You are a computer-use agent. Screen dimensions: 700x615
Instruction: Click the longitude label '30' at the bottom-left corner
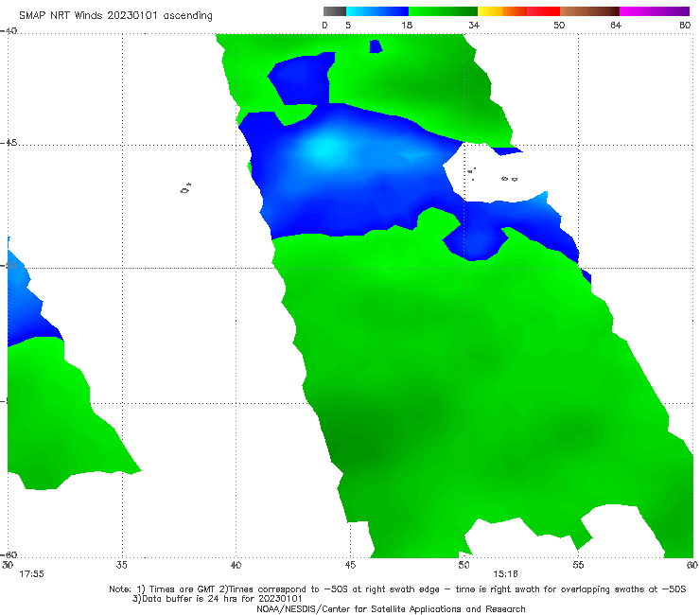tap(8, 565)
